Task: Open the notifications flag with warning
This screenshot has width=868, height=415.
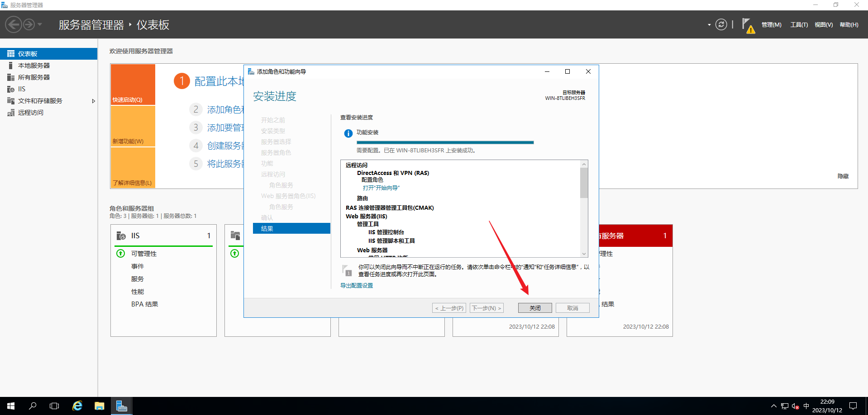Action: [x=748, y=25]
